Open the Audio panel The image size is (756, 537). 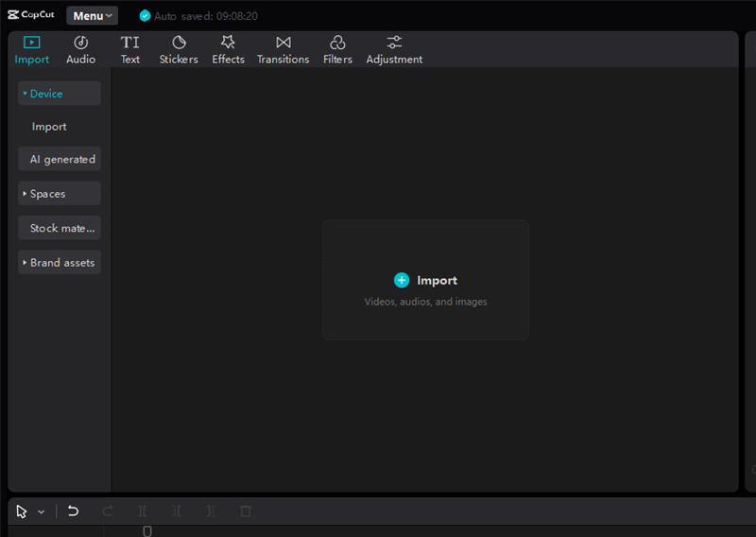(x=80, y=49)
